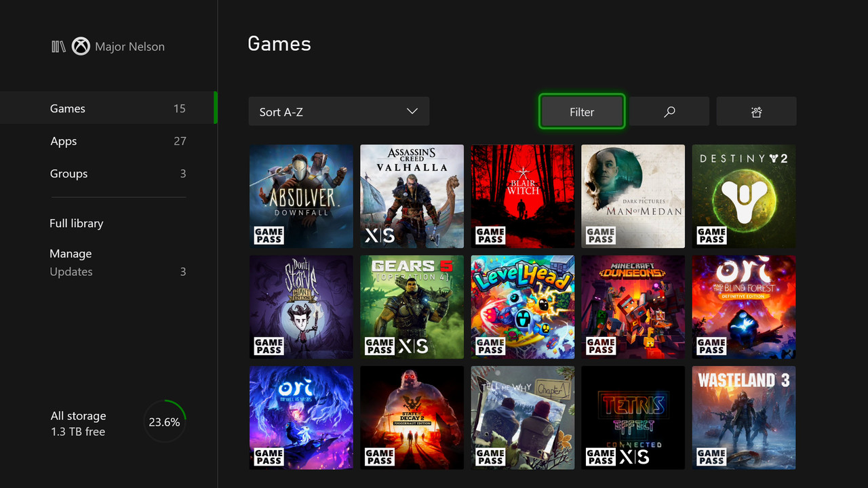Click Game Pass badge on Man of Medan

click(601, 235)
